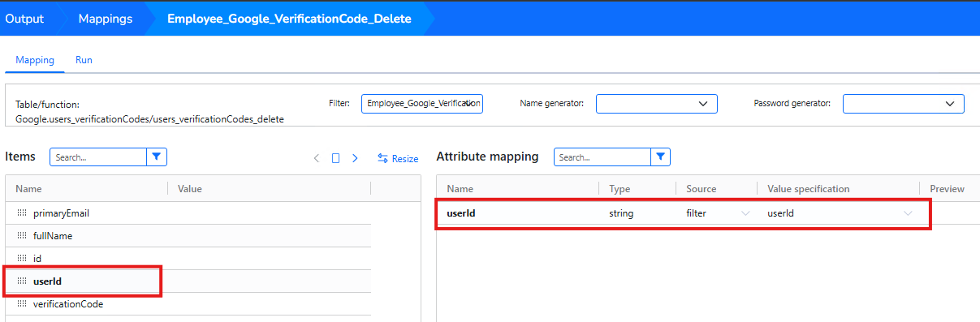Click the Resize button in Items panel
Viewport: 980px width, 322px height.
coord(398,159)
